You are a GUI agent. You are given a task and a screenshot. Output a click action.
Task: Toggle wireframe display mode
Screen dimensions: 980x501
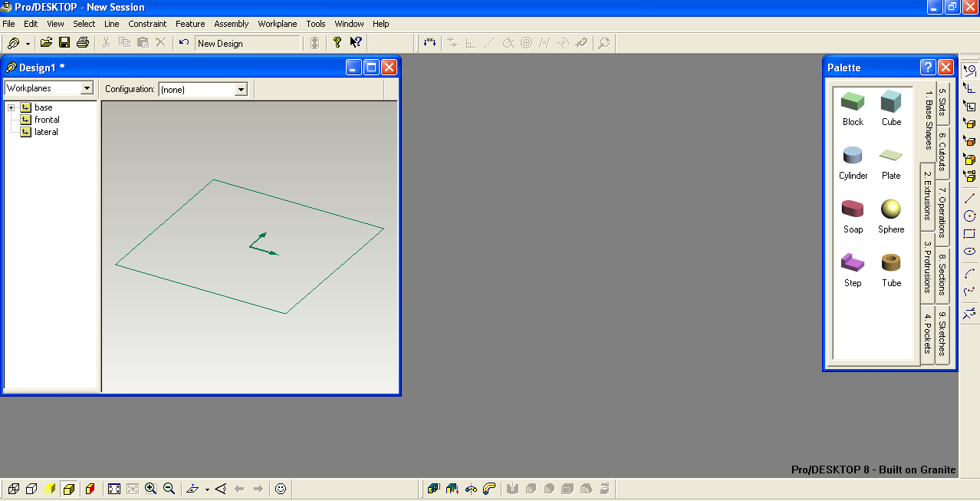pyautogui.click(x=14, y=489)
